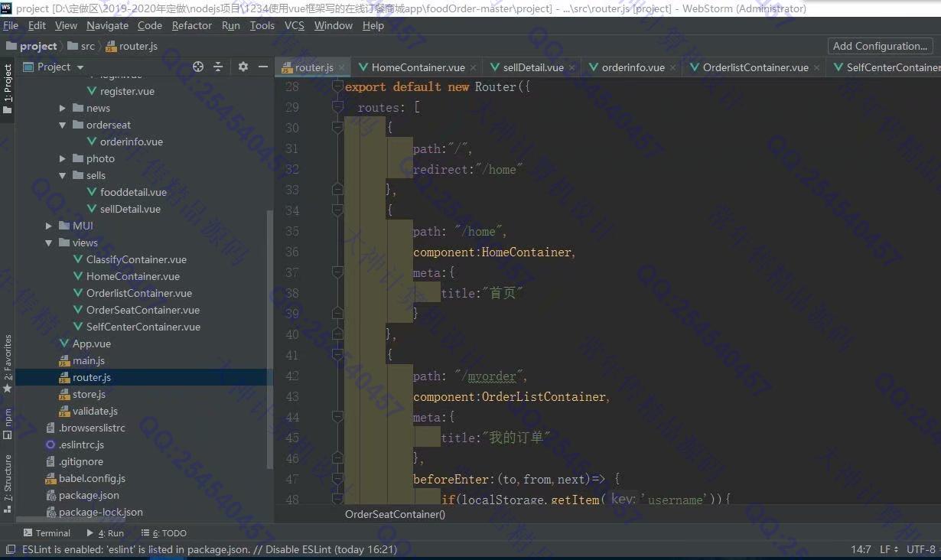Select validate.js in project tree
This screenshot has height=560, width=941.
pos(95,411)
